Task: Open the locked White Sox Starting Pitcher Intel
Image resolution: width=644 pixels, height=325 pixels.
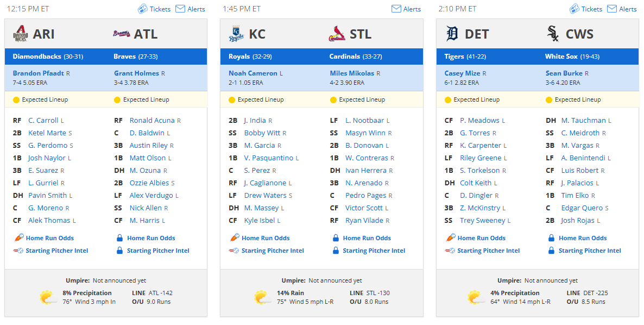Action: pos(590,251)
